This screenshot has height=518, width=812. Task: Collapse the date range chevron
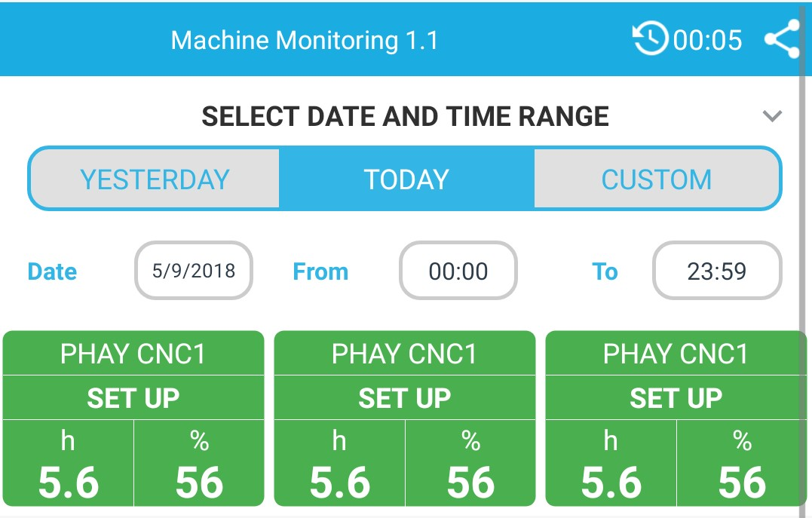tap(772, 115)
